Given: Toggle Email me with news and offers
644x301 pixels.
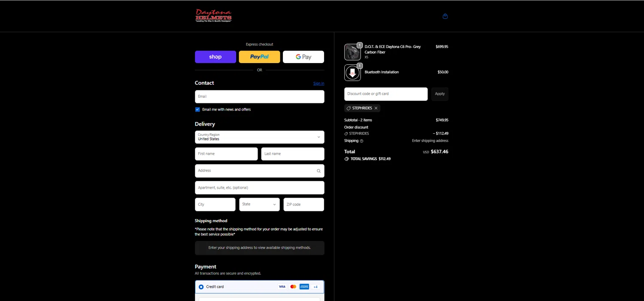Looking at the screenshot, I should (197, 109).
